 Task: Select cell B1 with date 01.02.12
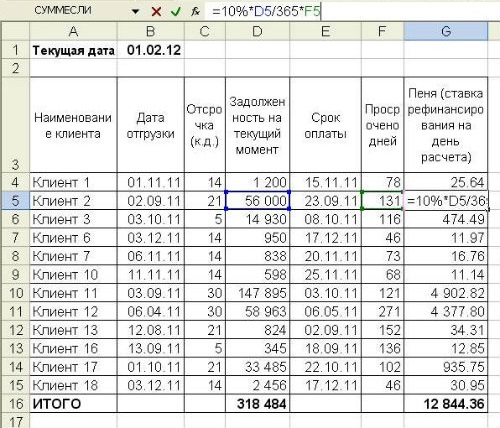[x=151, y=50]
